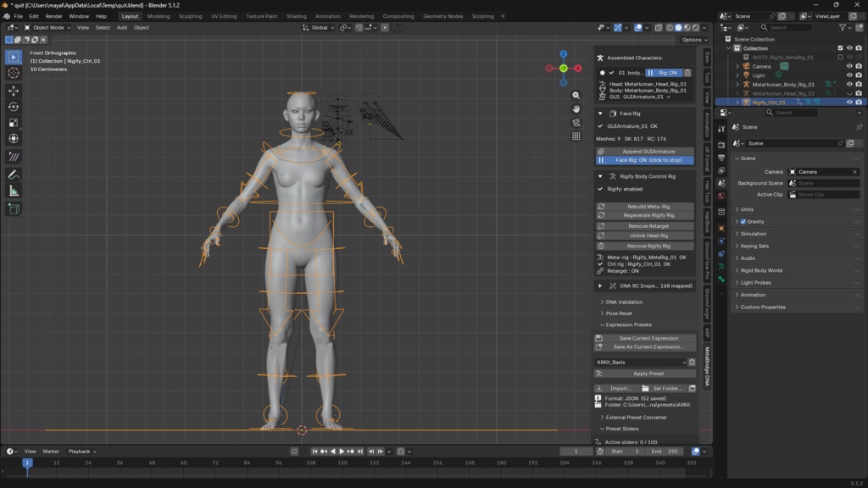868x488 pixels.
Task: Toggle camera view icon in viewport
Action: point(576,122)
